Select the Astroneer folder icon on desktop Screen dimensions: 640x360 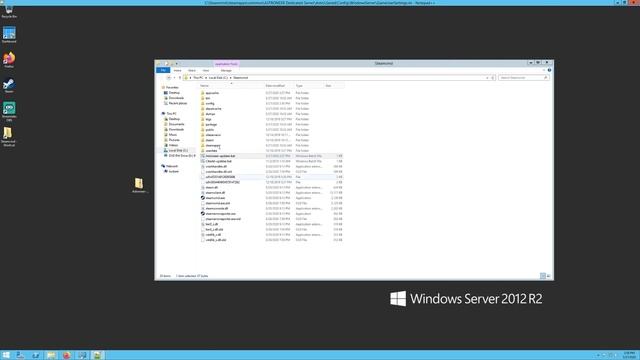click(139, 185)
